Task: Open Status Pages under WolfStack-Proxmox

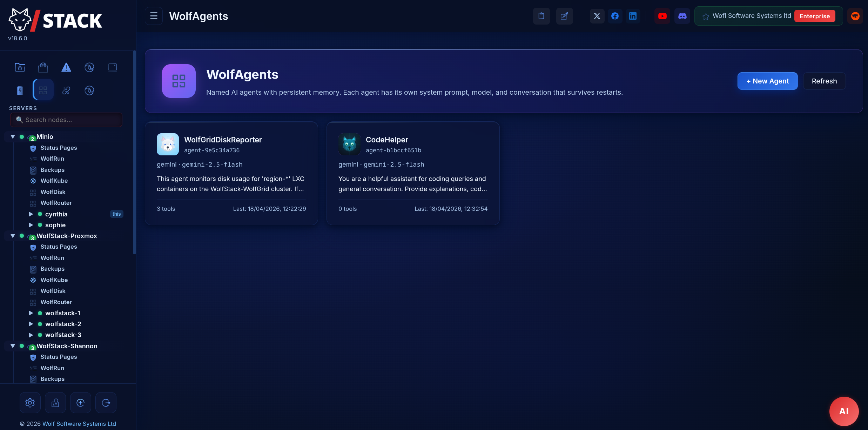Action: pos(59,247)
